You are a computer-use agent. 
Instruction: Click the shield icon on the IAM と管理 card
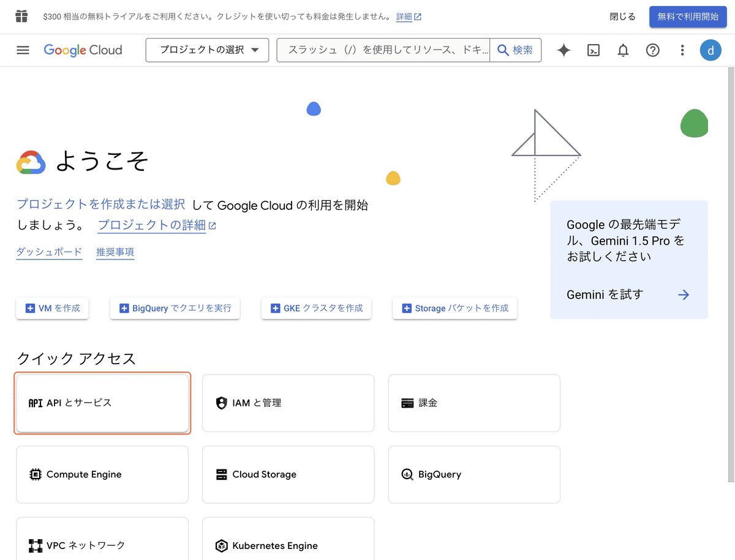(221, 403)
